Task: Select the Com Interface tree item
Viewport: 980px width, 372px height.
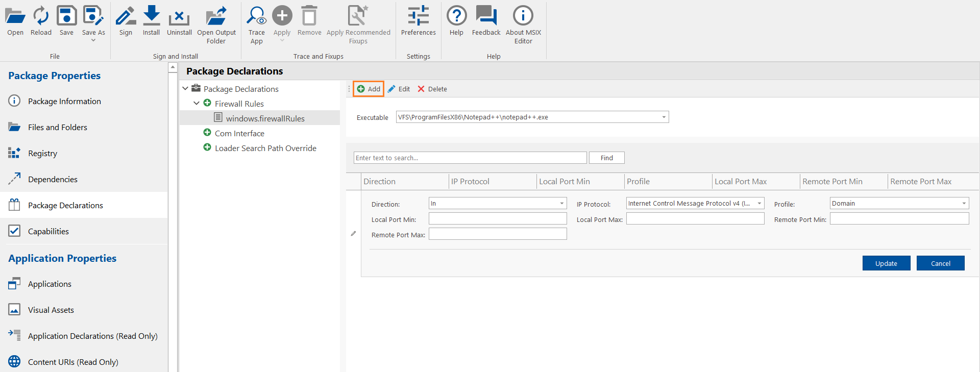Action: (x=239, y=133)
